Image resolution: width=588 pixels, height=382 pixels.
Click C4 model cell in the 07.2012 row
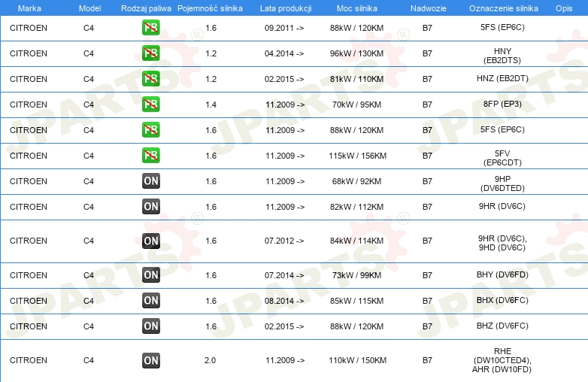click(x=89, y=241)
